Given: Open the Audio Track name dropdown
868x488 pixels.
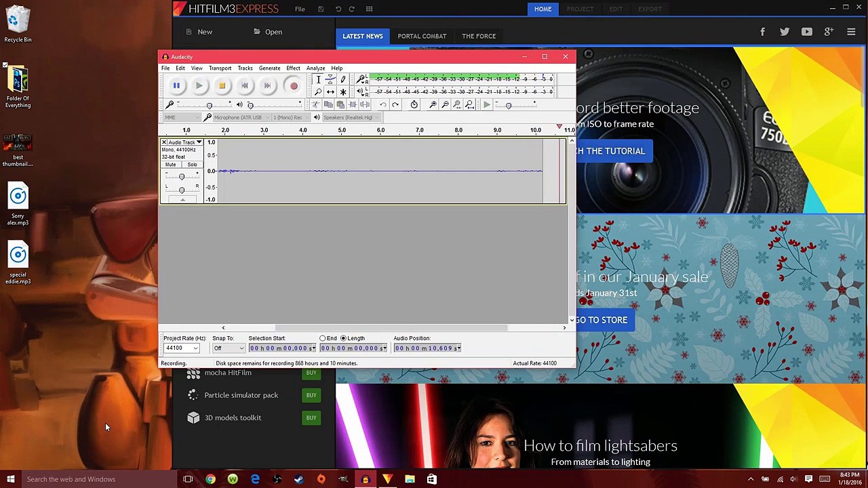Looking at the screenshot, I should tap(183, 142).
